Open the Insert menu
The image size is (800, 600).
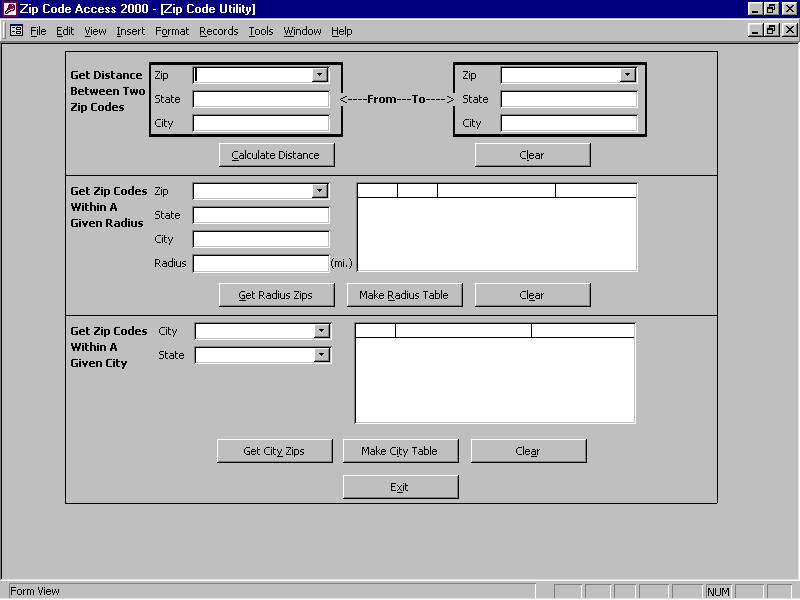131,31
